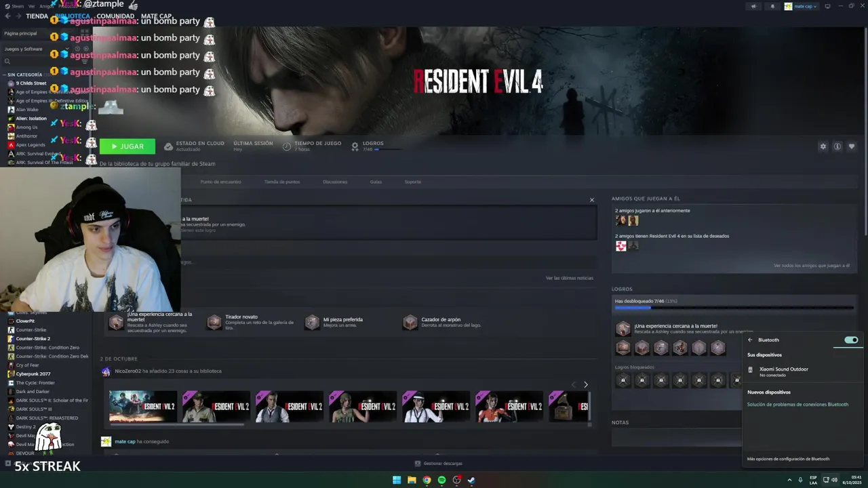Select Alien: Isolation in library list
This screenshot has width=868, height=488.
[31, 119]
